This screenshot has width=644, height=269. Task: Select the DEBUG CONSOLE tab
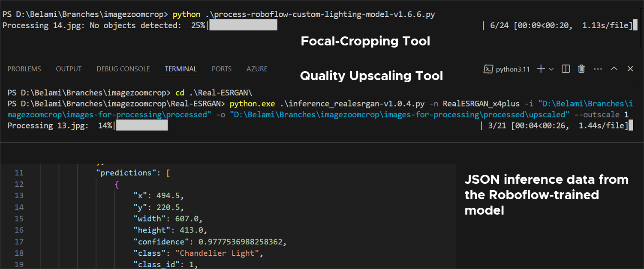tap(123, 69)
